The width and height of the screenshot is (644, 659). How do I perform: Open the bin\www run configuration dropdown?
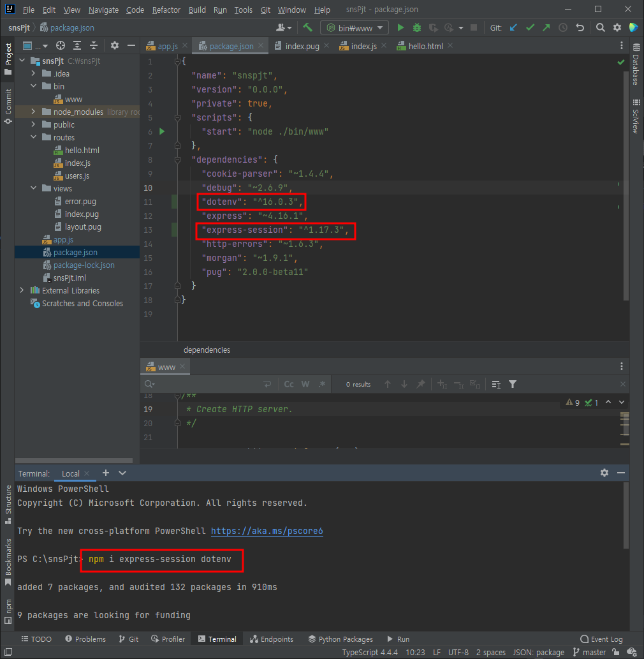(354, 27)
